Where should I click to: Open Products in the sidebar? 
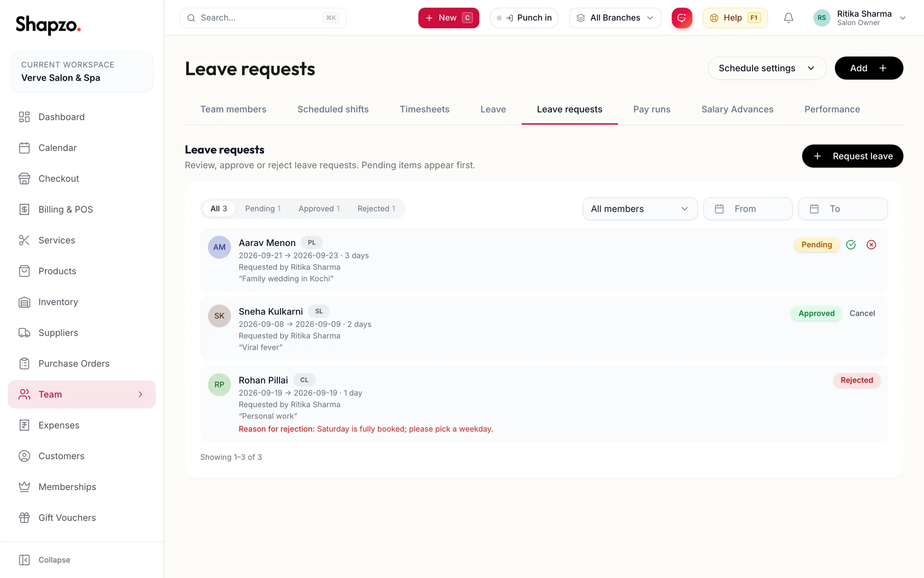82,271
